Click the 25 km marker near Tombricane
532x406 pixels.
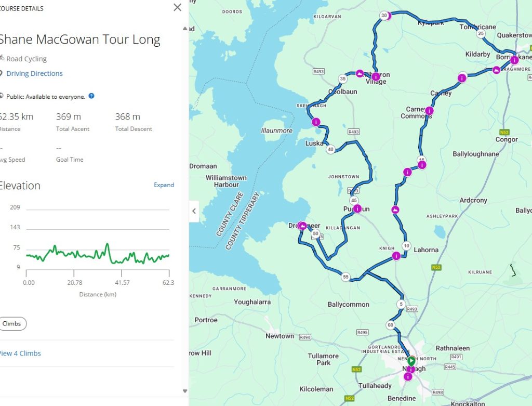tap(481, 34)
